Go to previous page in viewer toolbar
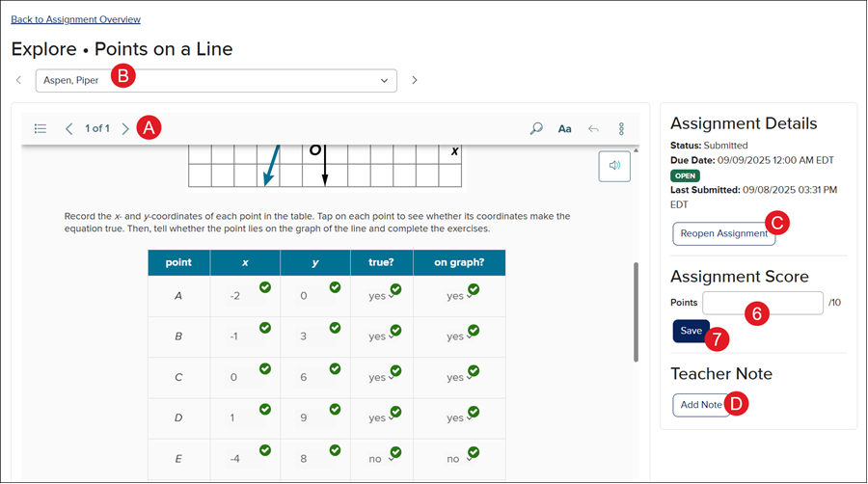The width and height of the screenshot is (868, 484). [x=69, y=128]
